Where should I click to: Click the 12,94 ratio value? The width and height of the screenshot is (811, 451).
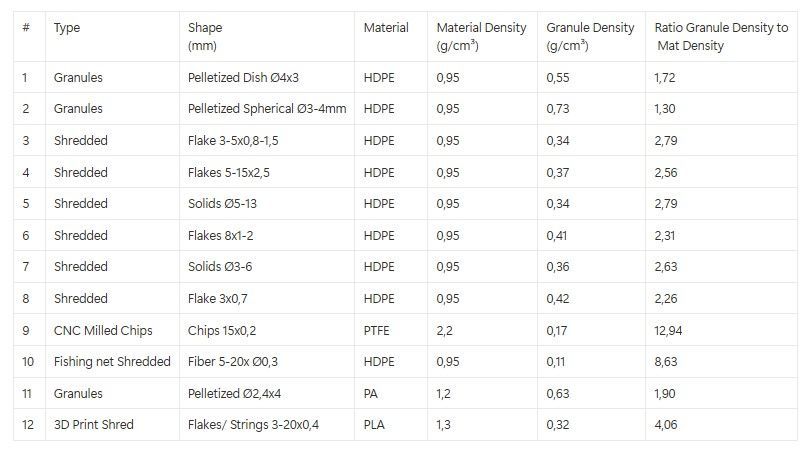pyautogui.click(x=668, y=330)
